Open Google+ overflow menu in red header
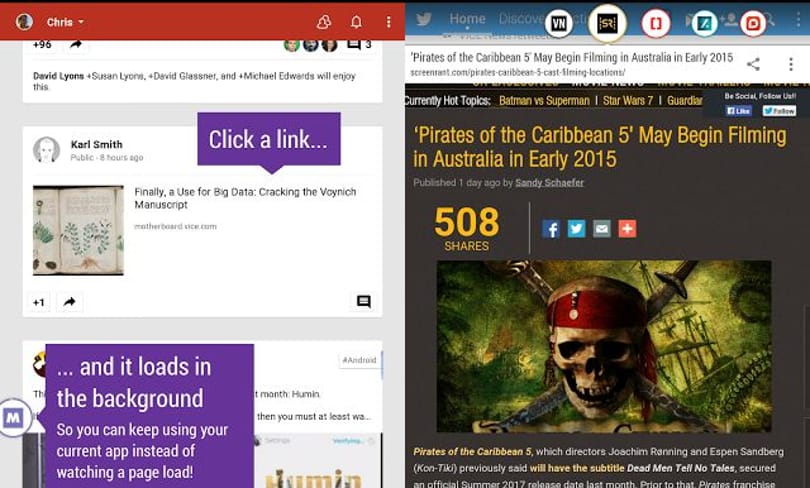The image size is (810, 488). click(x=388, y=22)
